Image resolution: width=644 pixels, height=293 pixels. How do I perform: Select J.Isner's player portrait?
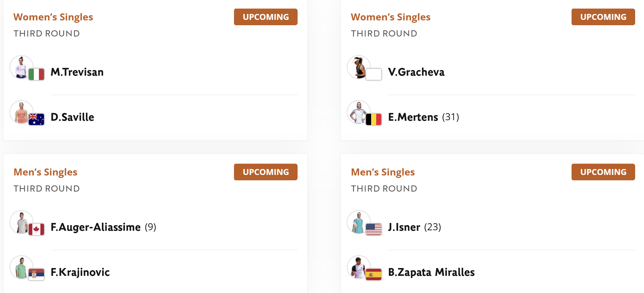[359, 222]
